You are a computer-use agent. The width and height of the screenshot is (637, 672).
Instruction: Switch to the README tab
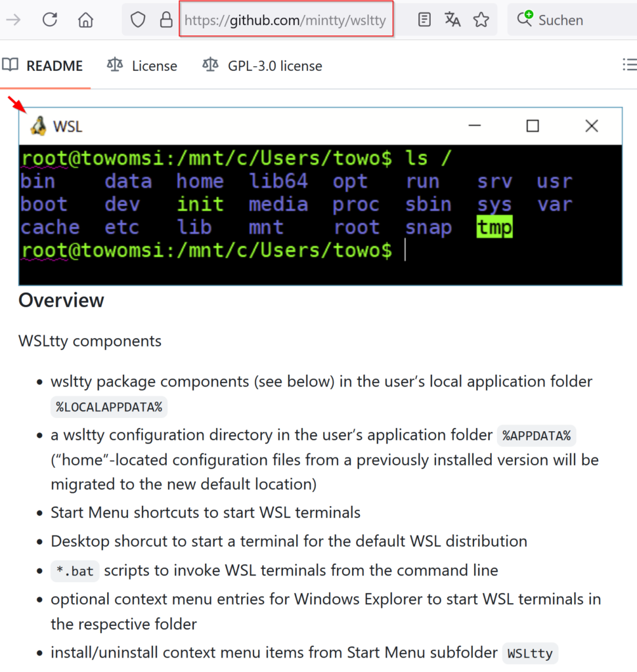[x=55, y=65]
